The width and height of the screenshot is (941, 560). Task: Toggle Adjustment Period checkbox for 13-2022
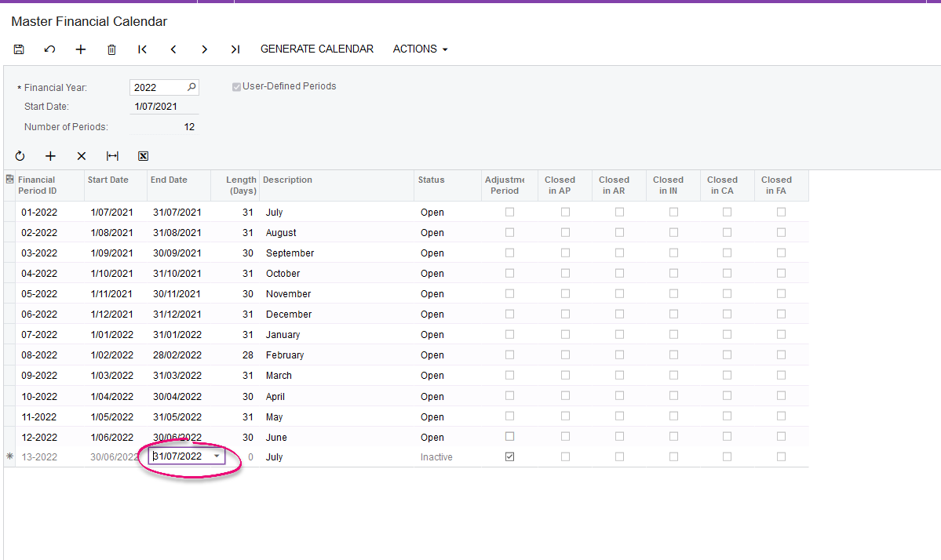click(x=509, y=457)
